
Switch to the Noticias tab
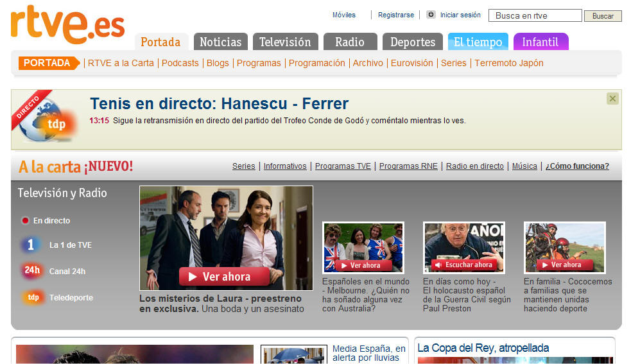point(221,42)
